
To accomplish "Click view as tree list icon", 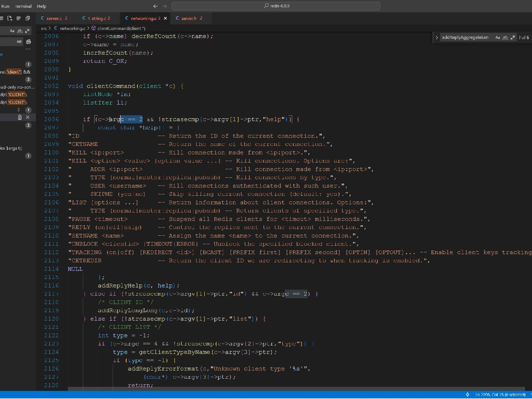I will 18,18.
